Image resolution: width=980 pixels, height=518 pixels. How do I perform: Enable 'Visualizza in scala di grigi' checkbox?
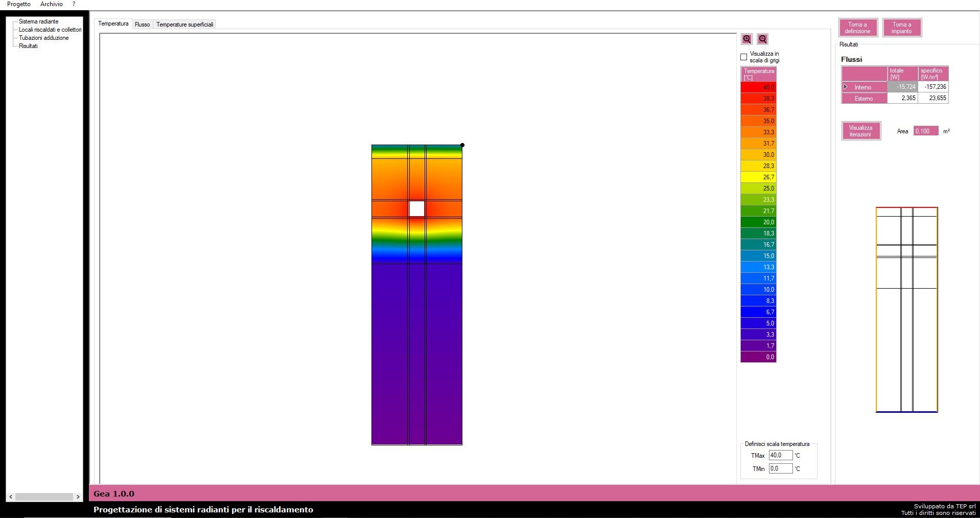[744, 57]
